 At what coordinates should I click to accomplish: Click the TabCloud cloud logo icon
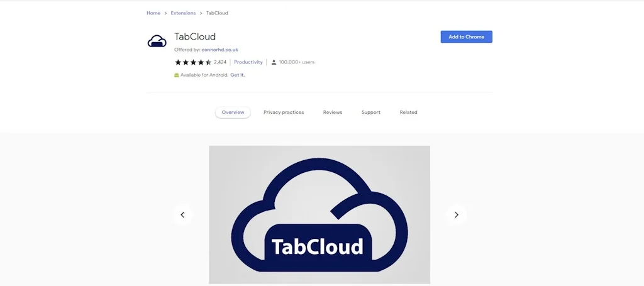(x=157, y=41)
